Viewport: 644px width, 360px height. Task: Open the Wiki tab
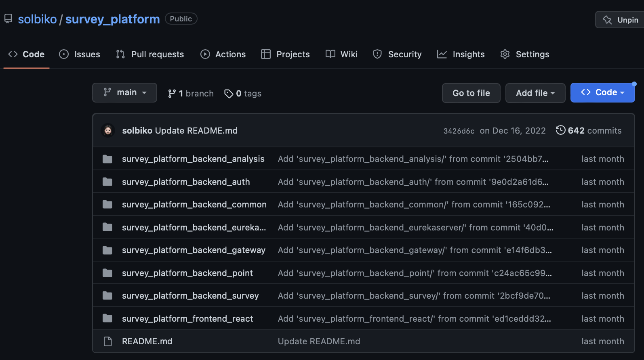(341, 54)
